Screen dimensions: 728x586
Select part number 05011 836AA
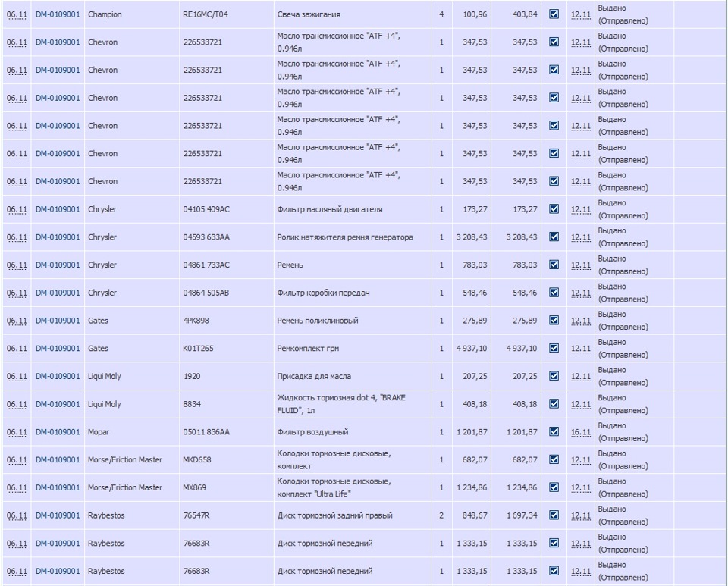[206, 432]
